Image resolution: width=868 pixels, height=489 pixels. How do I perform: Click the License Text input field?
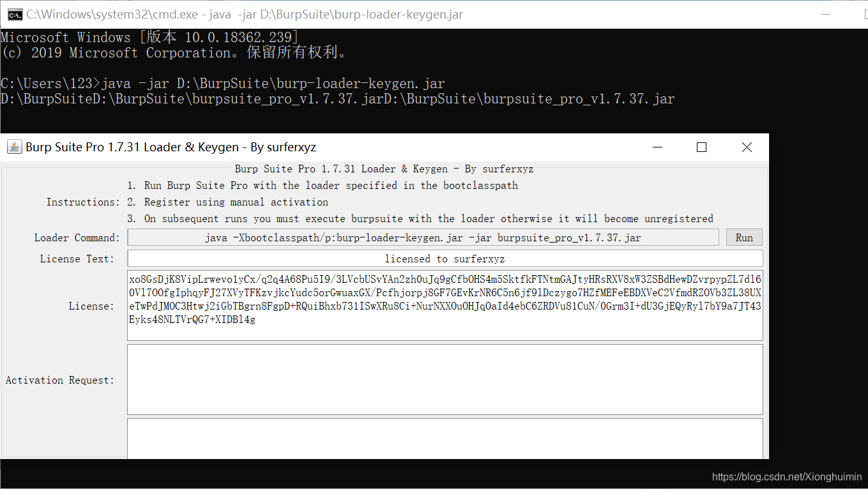click(445, 259)
